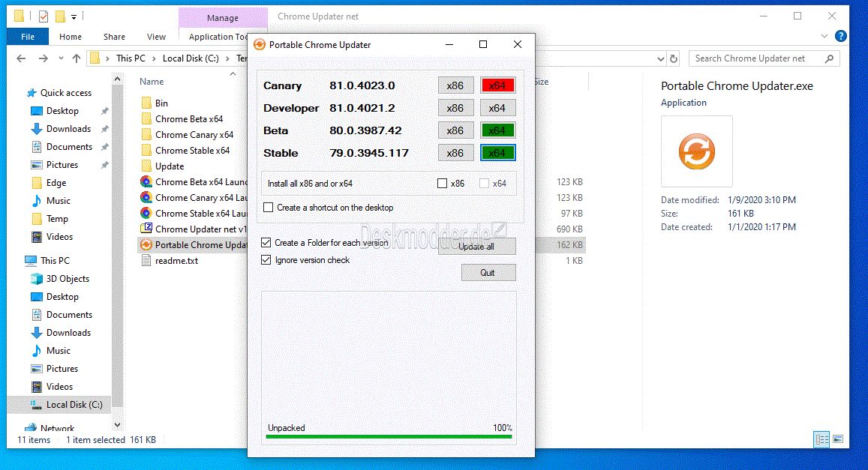Open the View ribbon tab
Viewport: 868px width, 470px height.
tap(156, 37)
